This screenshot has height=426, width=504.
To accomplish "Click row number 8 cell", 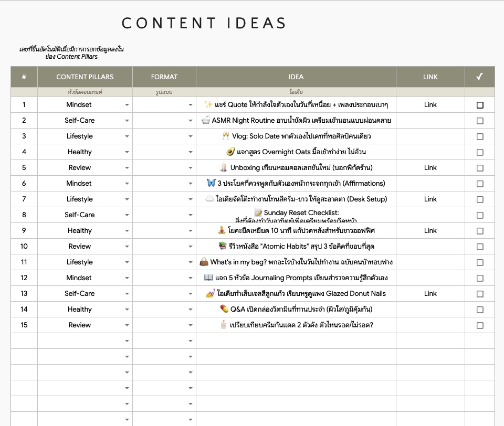I will pyautogui.click(x=24, y=215).
